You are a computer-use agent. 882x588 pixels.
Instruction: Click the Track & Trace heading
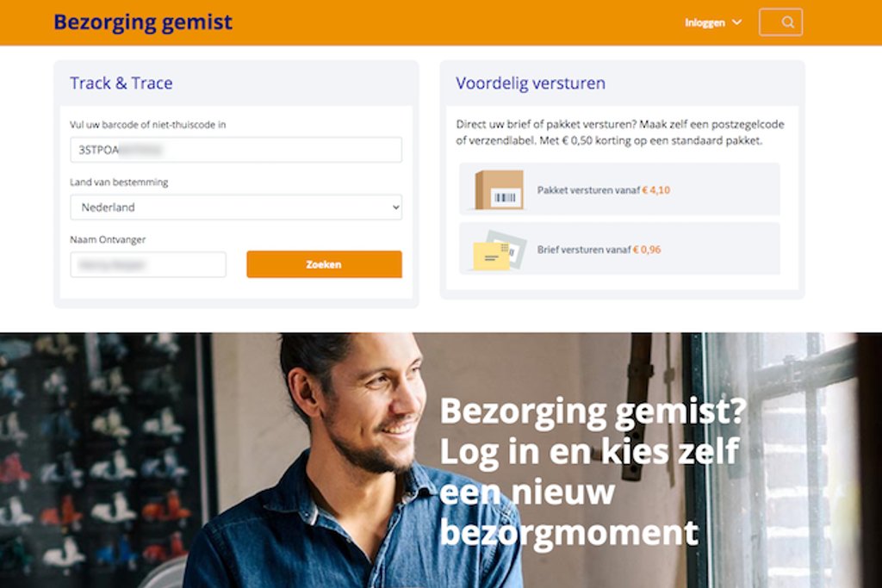pyautogui.click(x=121, y=84)
